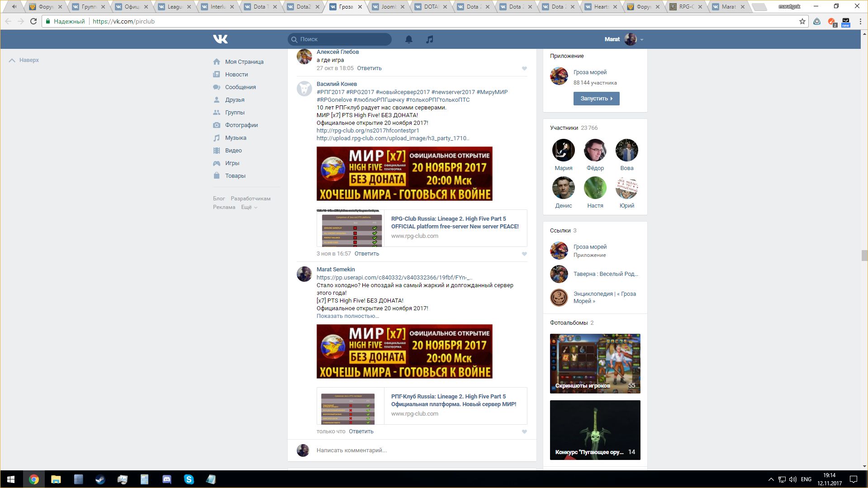Open the pp.userapi.com link in Marat's comment

click(x=394, y=278)
